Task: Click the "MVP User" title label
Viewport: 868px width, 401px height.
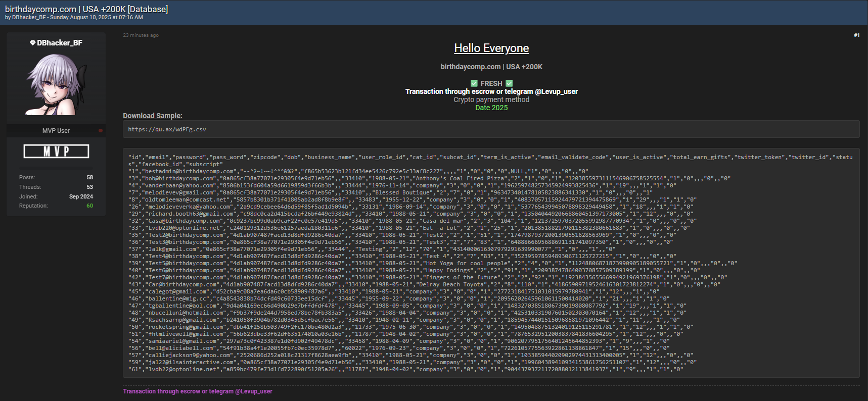Action: 56,130
